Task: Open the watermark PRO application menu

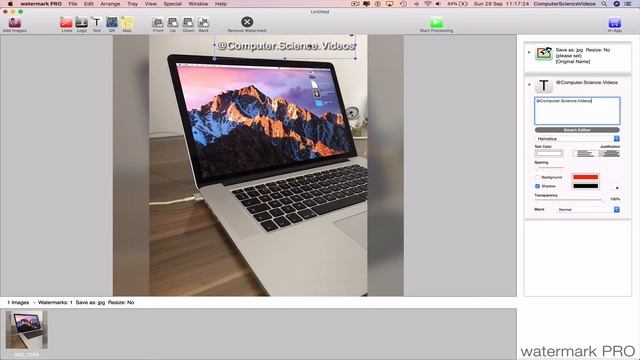Action: (41, 4)
